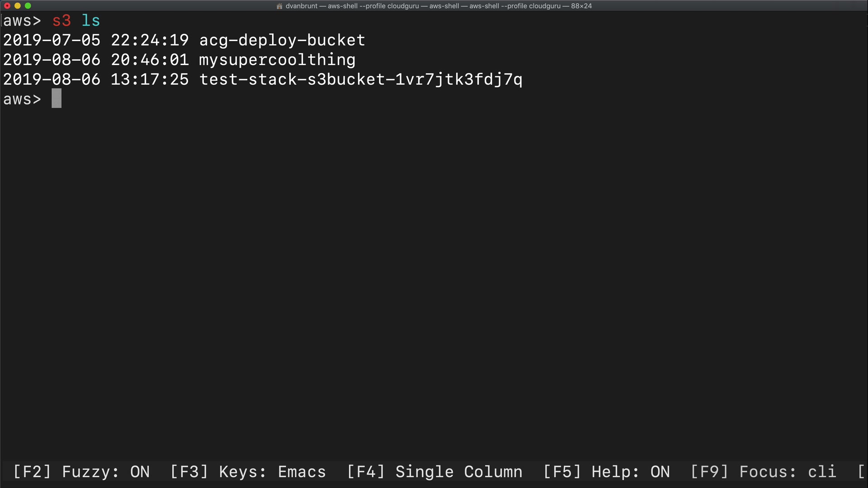Click the home folder icon in title bar

[x=279, y=6]
